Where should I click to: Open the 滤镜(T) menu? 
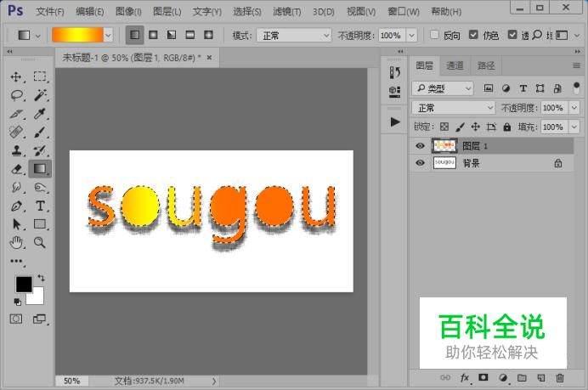pos(287,12)
